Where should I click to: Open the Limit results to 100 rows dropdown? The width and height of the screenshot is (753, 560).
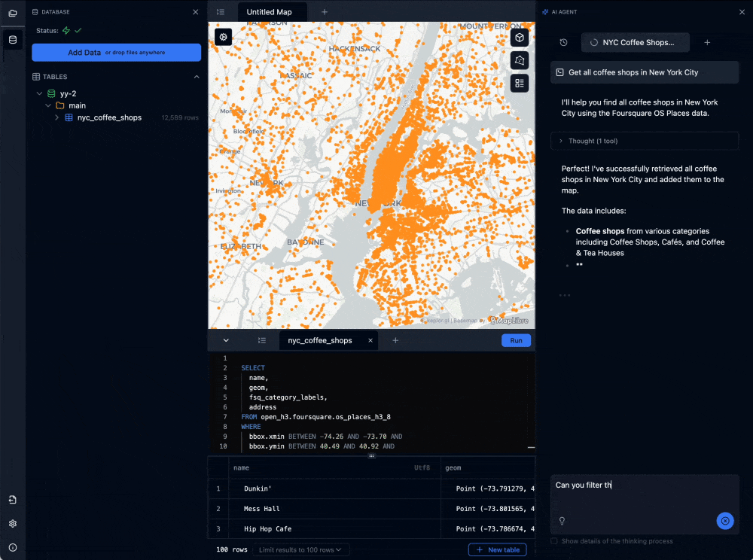pos(300,549)
